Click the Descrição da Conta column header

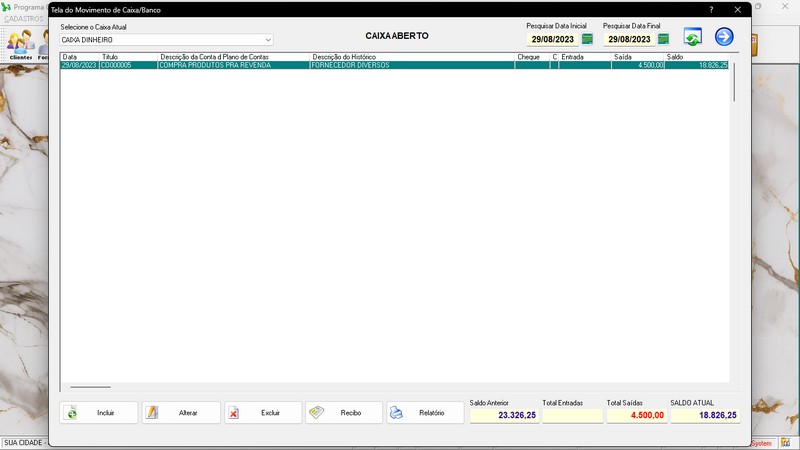tap(234, 57)
